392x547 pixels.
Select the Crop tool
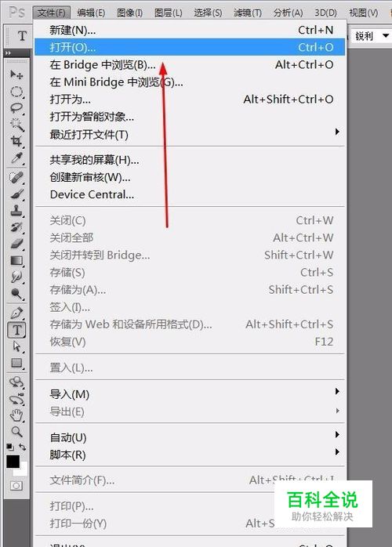coord(16,141)
